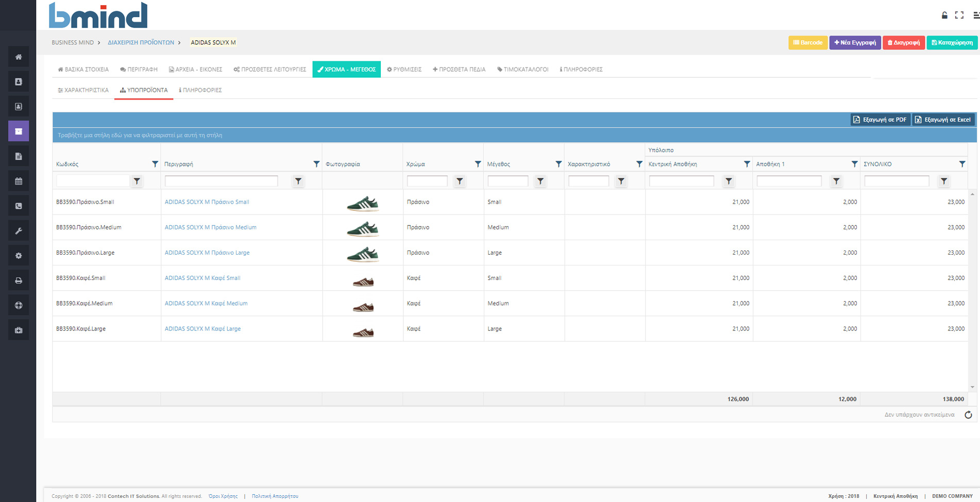Apply filter icon under Μέγεθος search box

coord(540,181)
